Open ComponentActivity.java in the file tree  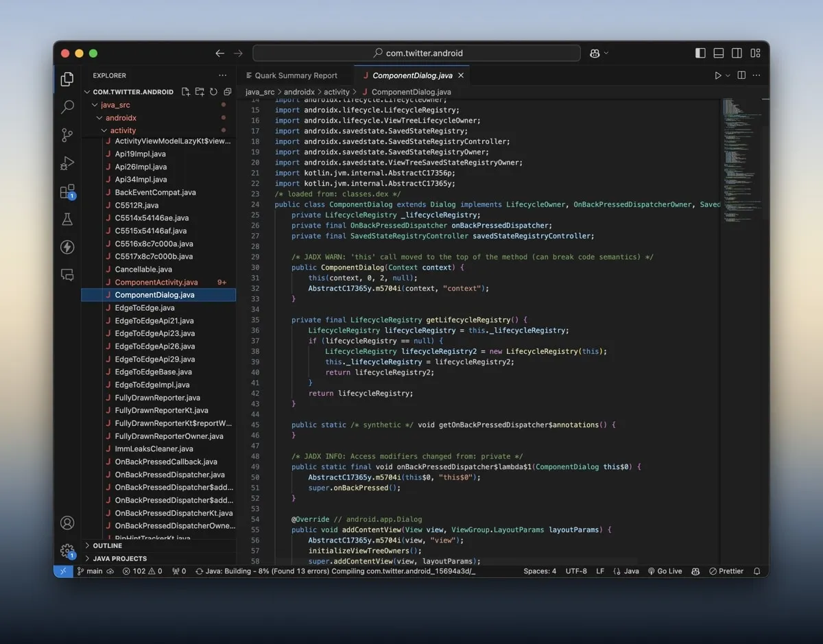point(156,283)
